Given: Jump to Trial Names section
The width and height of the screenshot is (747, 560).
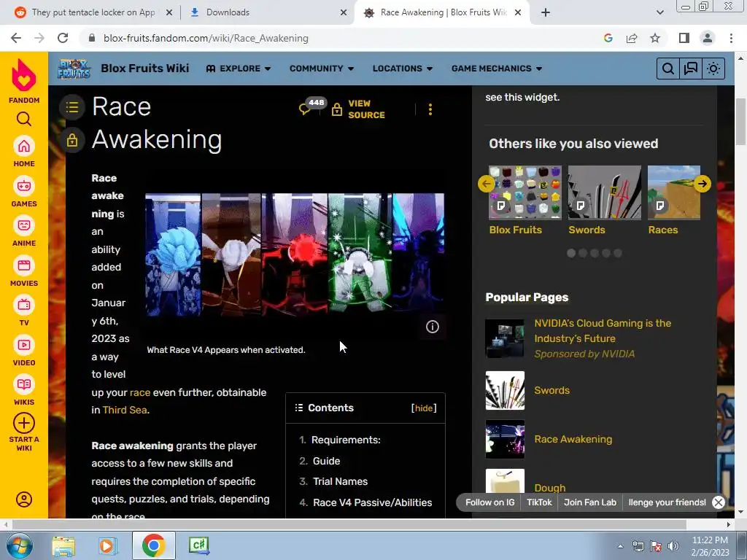Looking at the screenshot, I should point(340,481).
